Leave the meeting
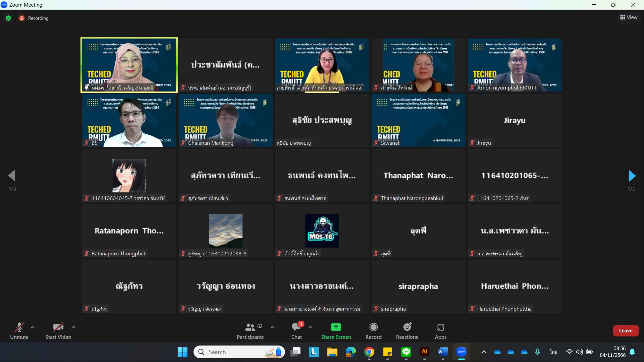 (x=626, y=331)
